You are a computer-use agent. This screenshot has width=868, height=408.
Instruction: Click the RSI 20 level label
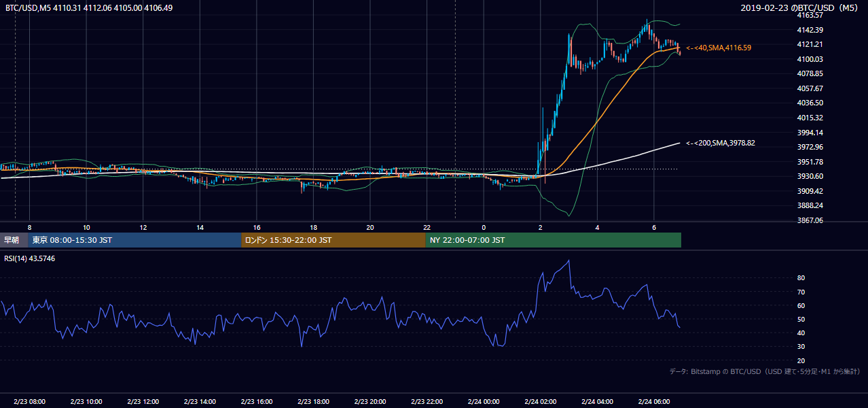coord(801,360)
